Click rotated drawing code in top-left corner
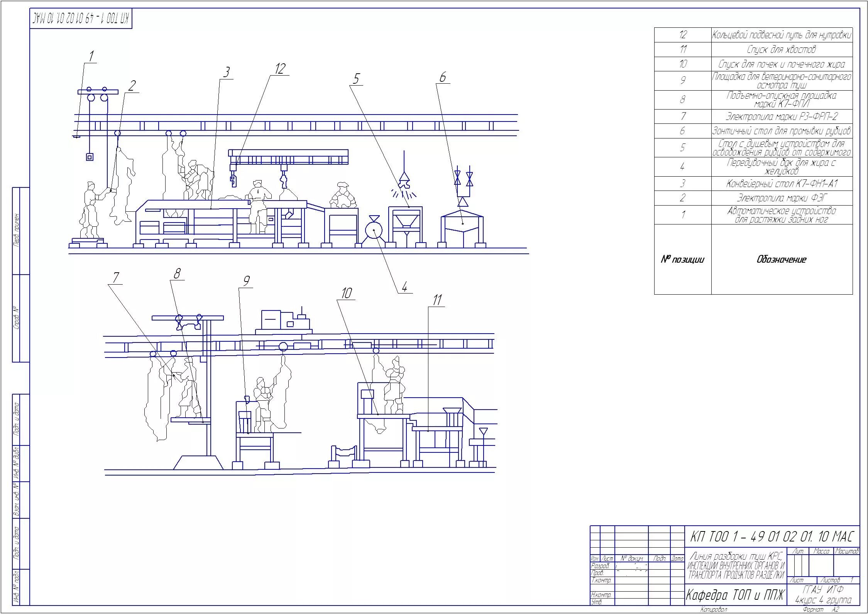Viewport: 868px width, 614px height. click(x=81, y=19)
